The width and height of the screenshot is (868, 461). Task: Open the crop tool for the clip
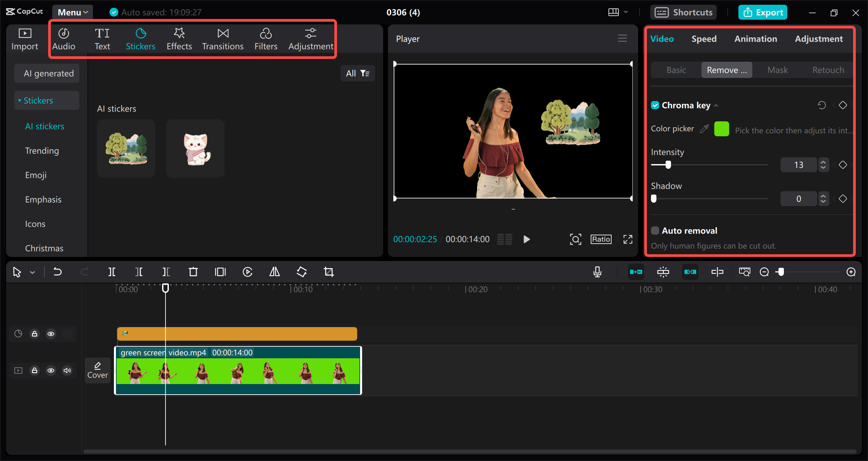pyautogui.click(x=329, y=272)
